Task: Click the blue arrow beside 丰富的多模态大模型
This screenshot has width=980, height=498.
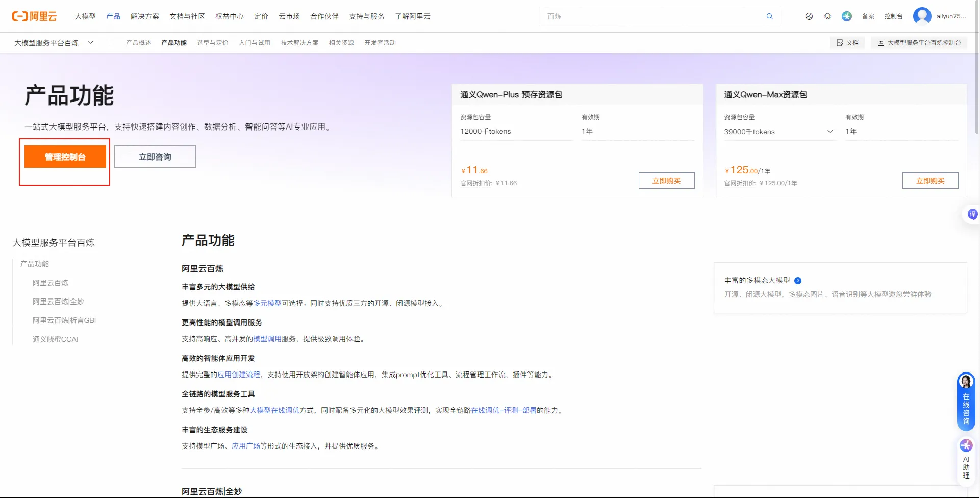Action: (798, 281)
